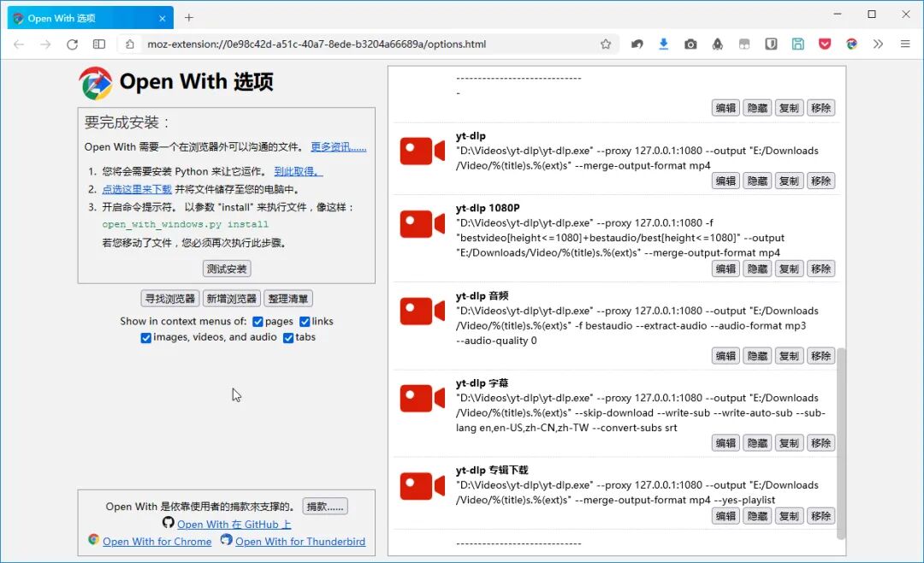
Task: Click the yt-dlp 1080P entry title
Action: (488, 208)
